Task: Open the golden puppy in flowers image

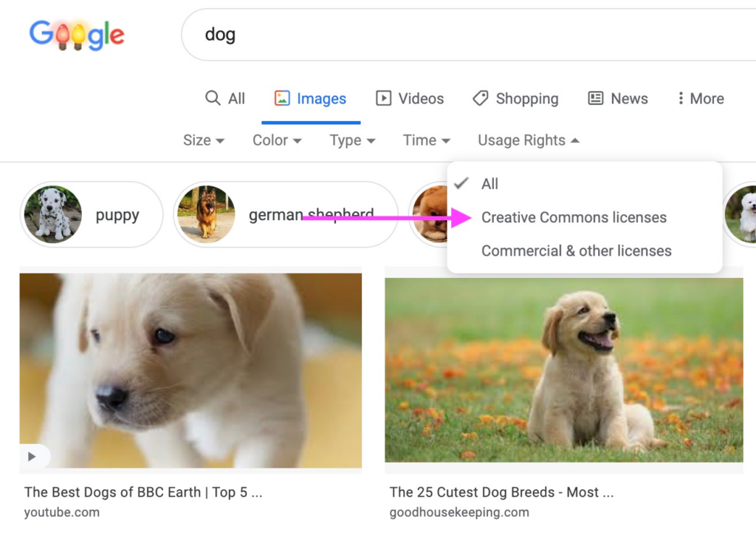Action: click(x=563, y=370)
